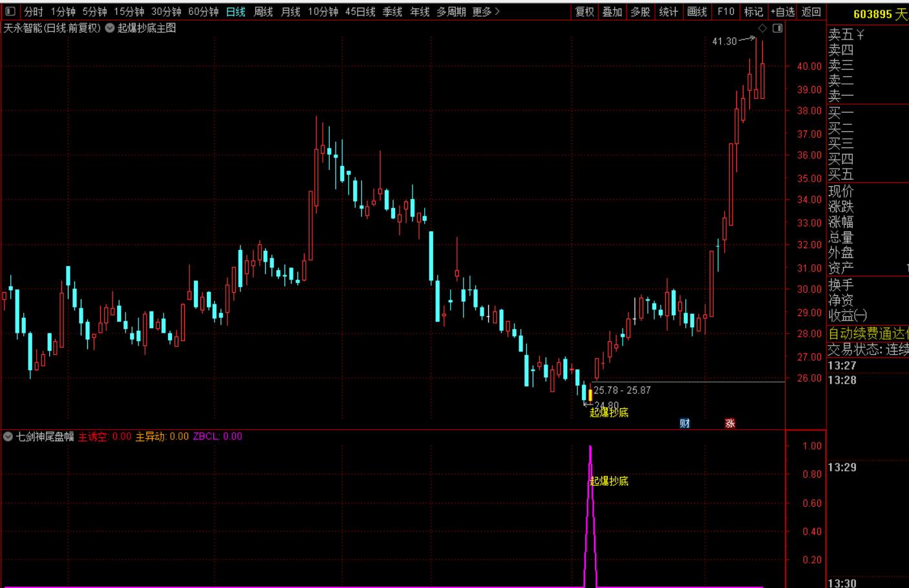909x588 pixels.
Task: Toggle the 叠加 overlay option
Action: (612, 12)
